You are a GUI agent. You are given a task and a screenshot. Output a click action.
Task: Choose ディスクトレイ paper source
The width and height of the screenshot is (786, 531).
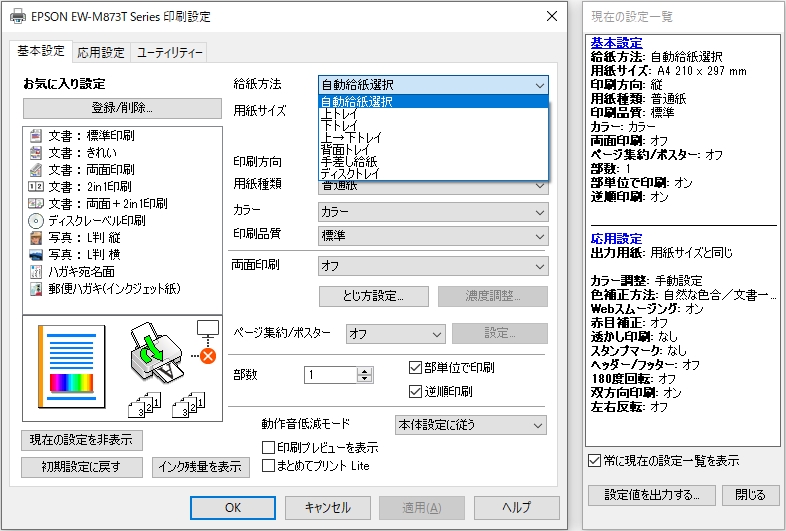(434, 173)
